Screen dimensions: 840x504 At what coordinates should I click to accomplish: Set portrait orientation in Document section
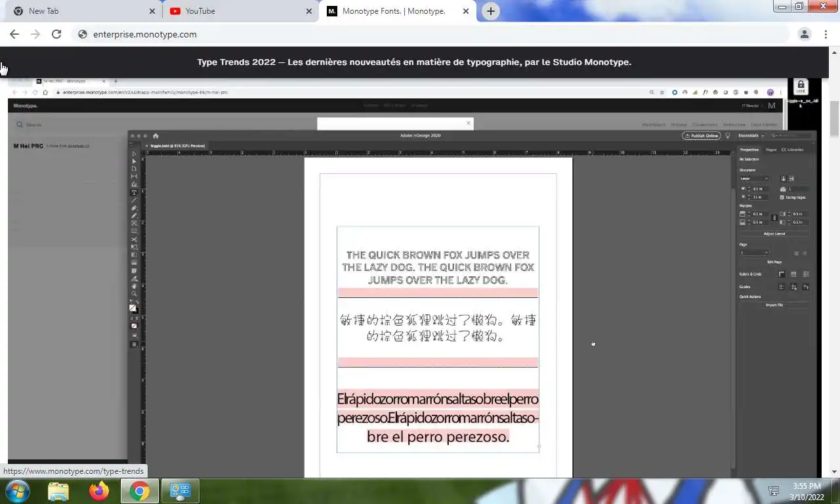pyautogui.click(x=783, y=178)
